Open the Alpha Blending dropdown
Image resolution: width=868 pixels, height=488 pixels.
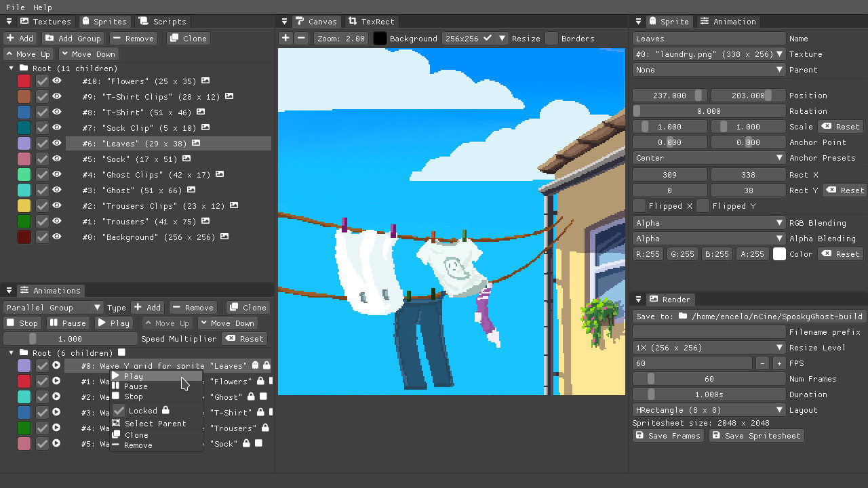click(x=709, y=239)
